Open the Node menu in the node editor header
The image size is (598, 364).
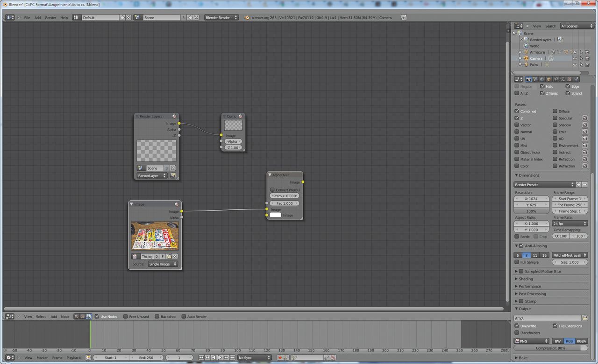[65, 316]
